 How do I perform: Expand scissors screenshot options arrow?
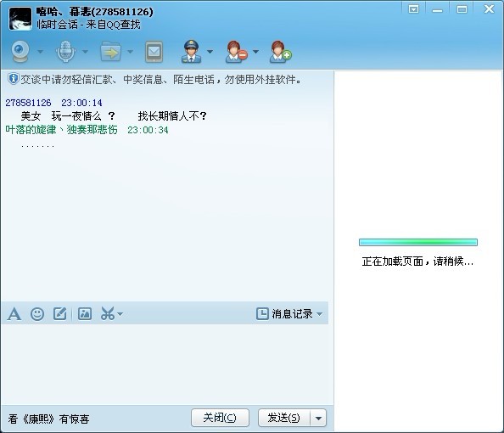pos(120,314)
